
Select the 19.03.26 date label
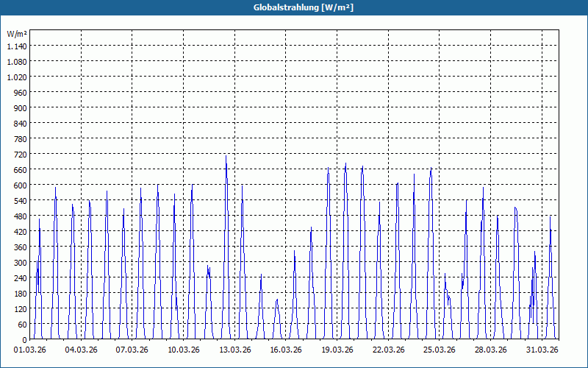(x=337, y=350)
